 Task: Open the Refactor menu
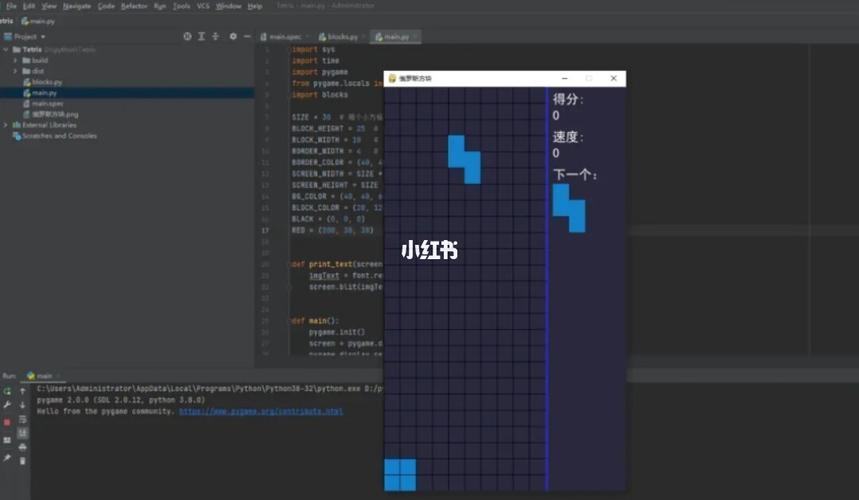pos(134,6)
